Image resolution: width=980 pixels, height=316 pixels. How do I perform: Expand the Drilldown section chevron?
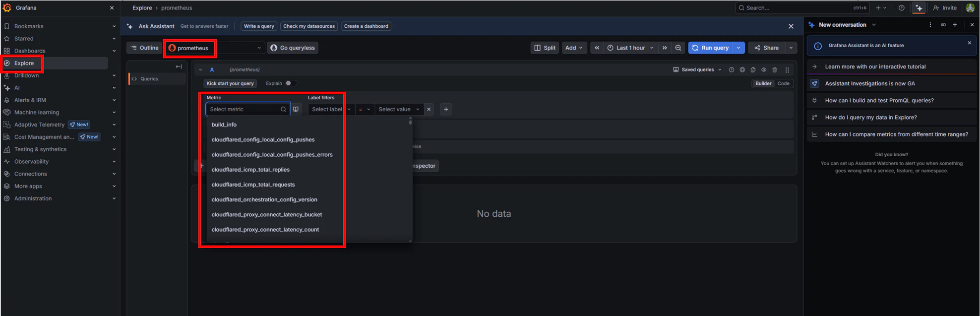[x=114, y=75]
